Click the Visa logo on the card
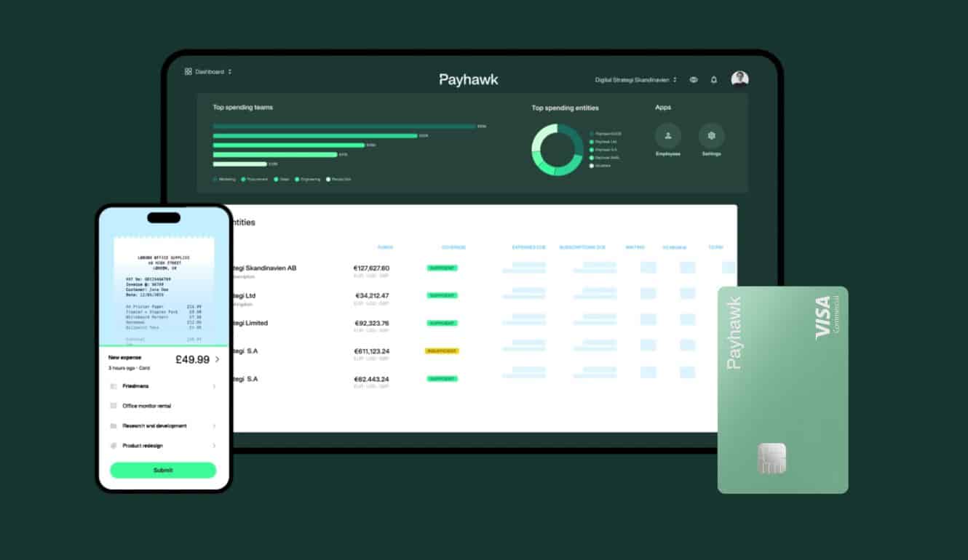968x560 pixels. 822,317
